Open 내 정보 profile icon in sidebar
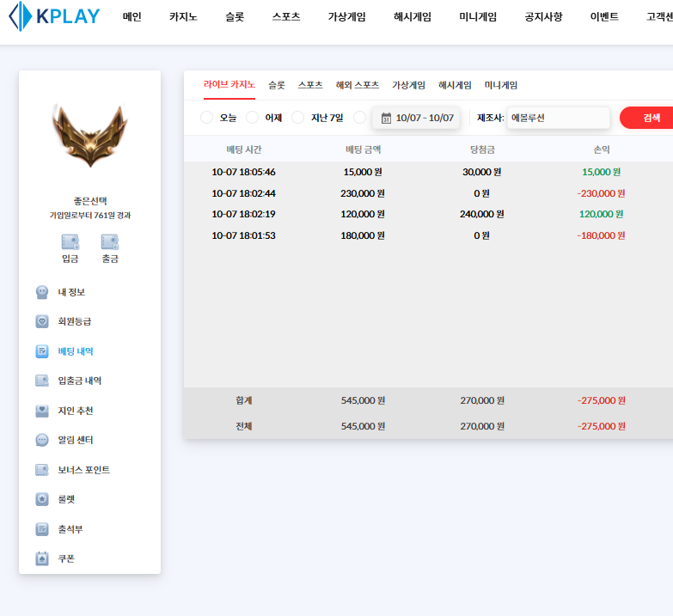The height and width of the screenshot is (616, 673). point(42,292)
